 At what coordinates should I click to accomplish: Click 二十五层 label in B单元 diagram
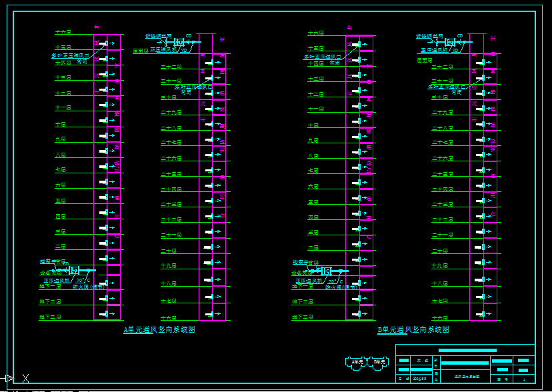(443, 174)
